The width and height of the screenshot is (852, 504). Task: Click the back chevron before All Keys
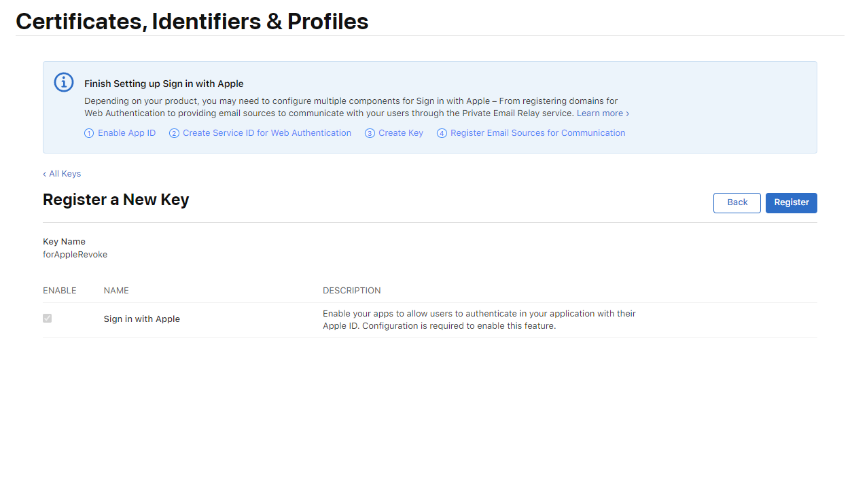point(45,174)
